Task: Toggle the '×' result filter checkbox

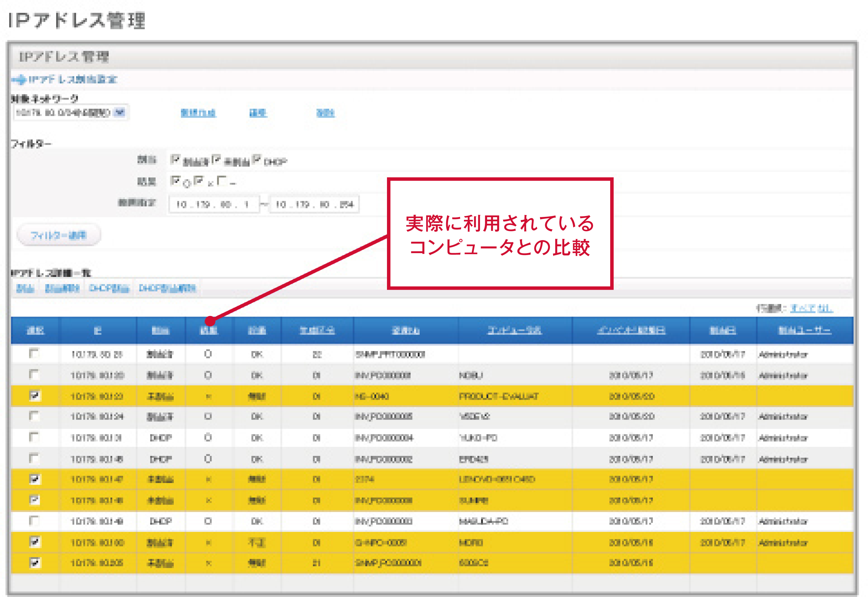Action: (199, 181)
